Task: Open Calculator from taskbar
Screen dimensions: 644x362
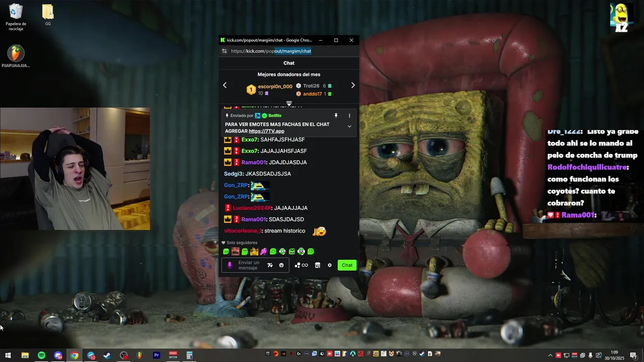Action: point(189,355)
